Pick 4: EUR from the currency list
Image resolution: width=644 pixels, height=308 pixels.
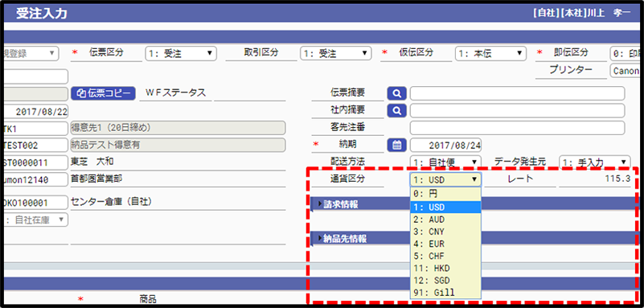(445, 244)
